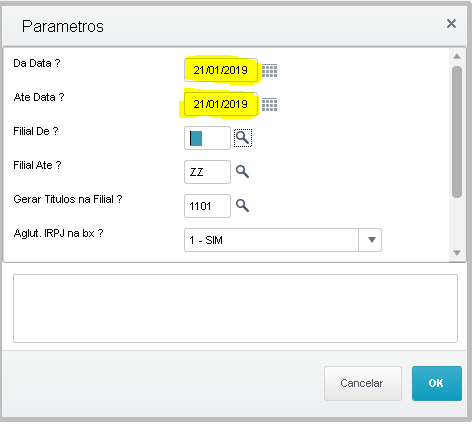
Task: Click search magnifier next to Filial De
Action: 243,138
